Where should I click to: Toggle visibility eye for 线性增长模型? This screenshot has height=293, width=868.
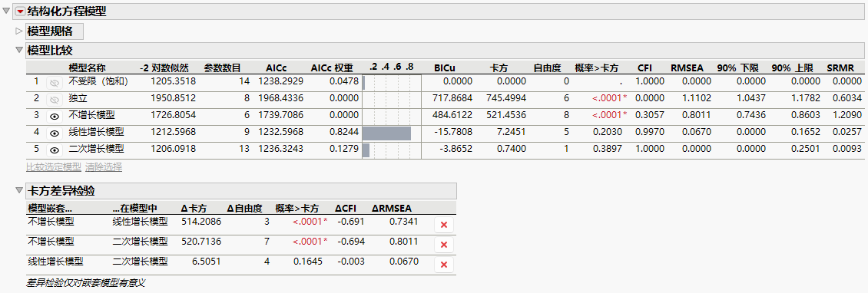tap(55, 133)
